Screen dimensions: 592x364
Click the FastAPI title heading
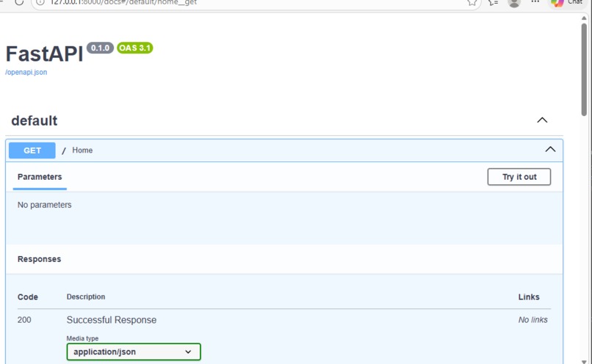[44, 54]
